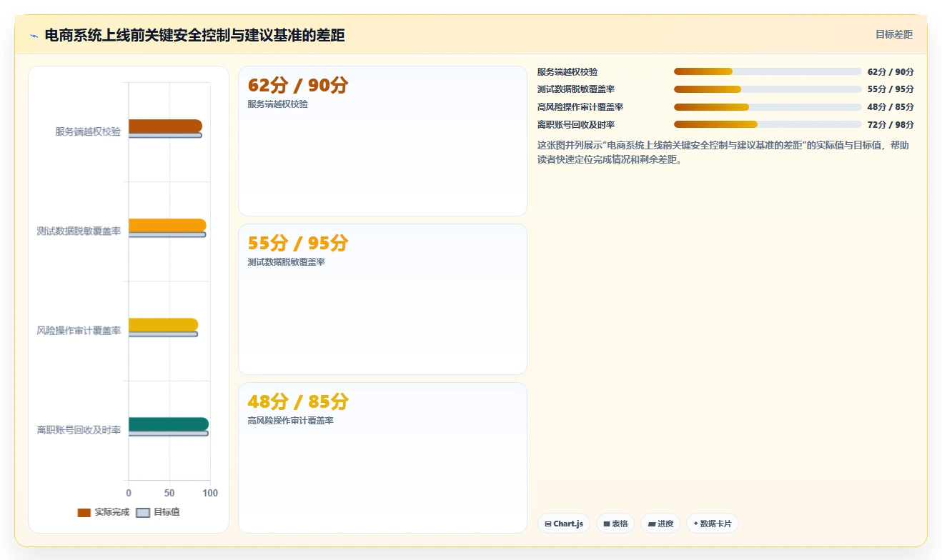Click the card title 电商系统上线前关键安全控制与建议基准的差距

(x=194, y=35)
